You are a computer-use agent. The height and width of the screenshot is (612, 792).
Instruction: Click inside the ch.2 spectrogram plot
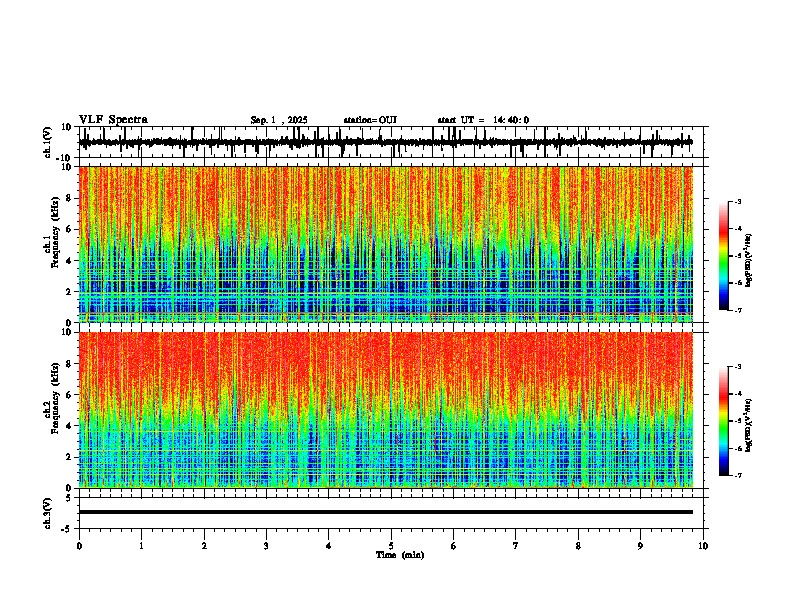386,410
